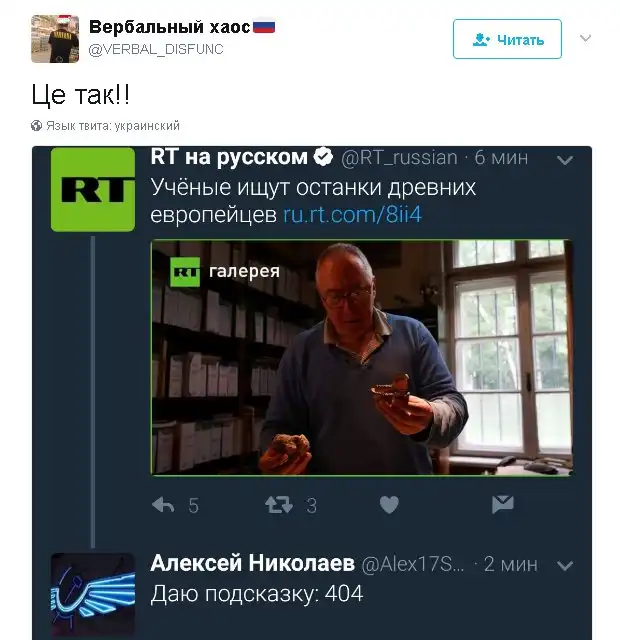Open RT green logo avatar
This screenshot has height=640, width=620.
point(93,189)
